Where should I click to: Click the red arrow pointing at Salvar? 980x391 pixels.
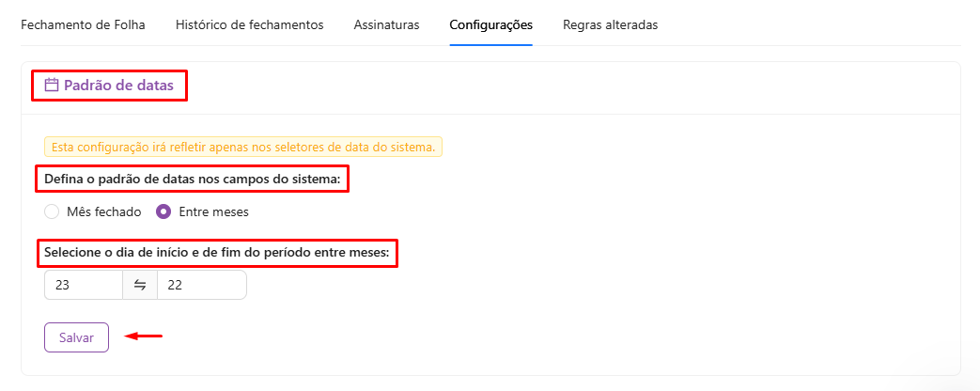click(145, 336)
